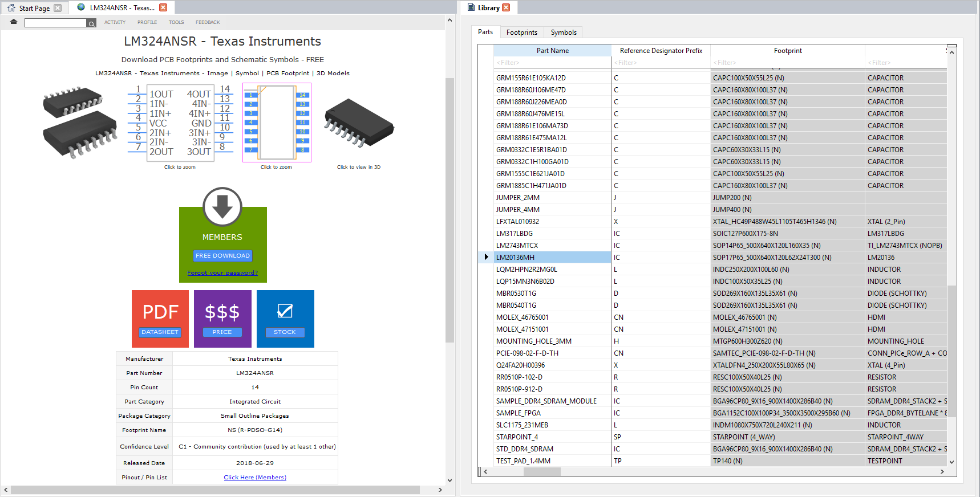This screenshot has height=497, width=980.
Task: Sort by Part Name column header
Action: pyautogui.click(x=552, y=51)
